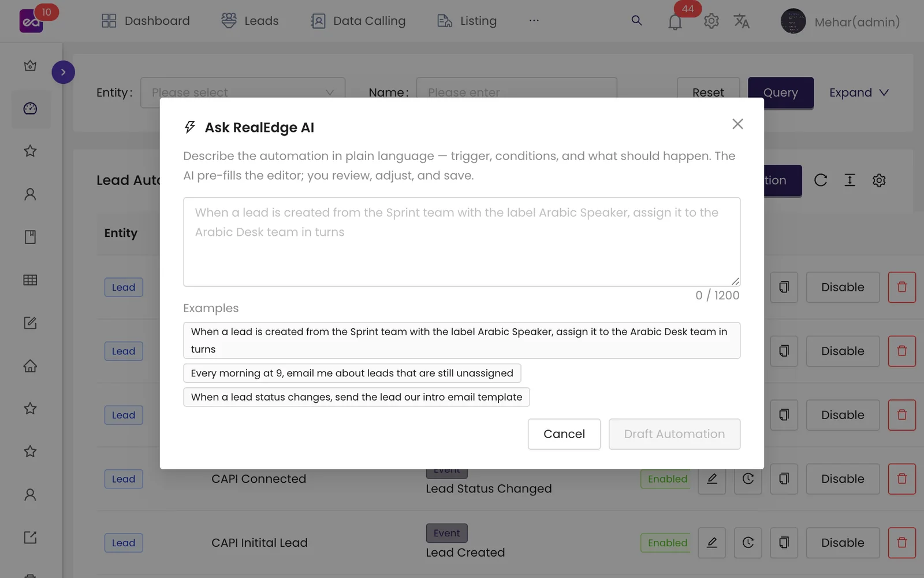This screenshot has width=924, height=578.
Task: Adjust the table density icon
Action: 850,180
